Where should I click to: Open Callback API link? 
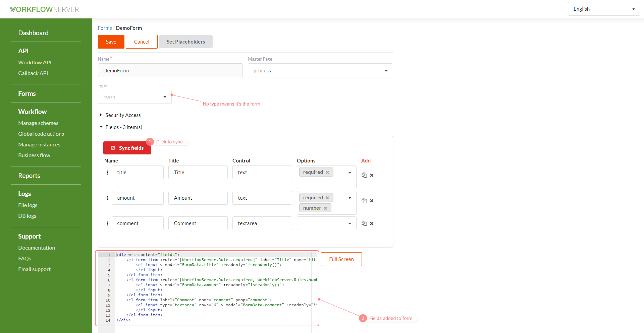point(33,73)
